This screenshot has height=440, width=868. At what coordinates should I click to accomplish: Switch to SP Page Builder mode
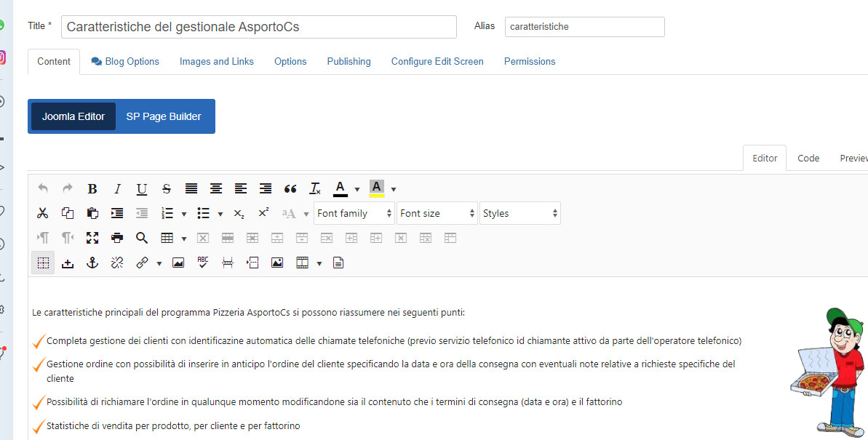pos(164,116)
